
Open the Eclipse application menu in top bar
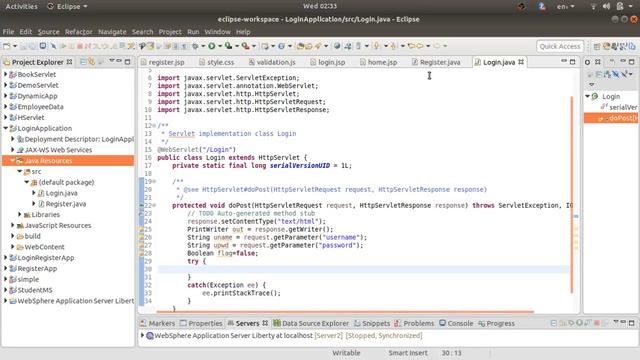[x=68, y=7]
